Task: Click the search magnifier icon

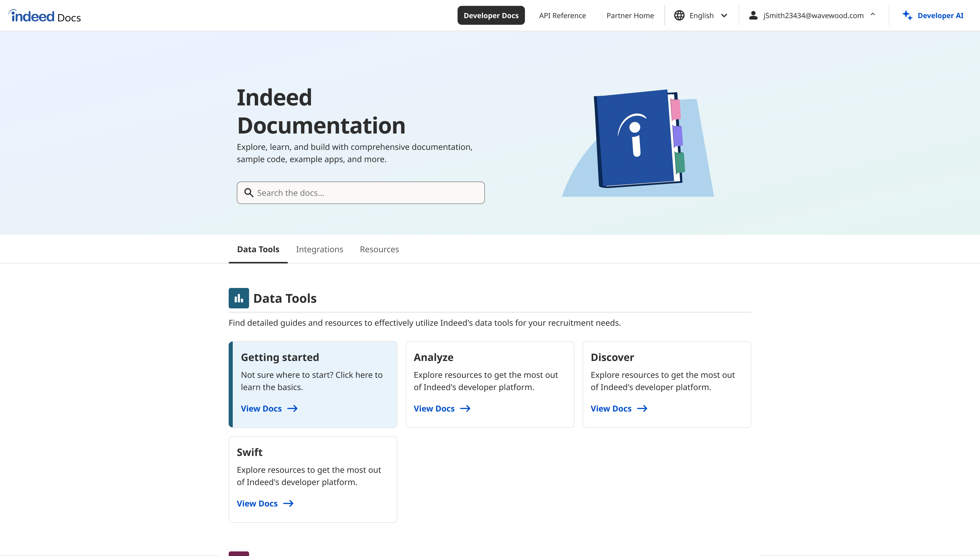Action: (x=249, y=193)
